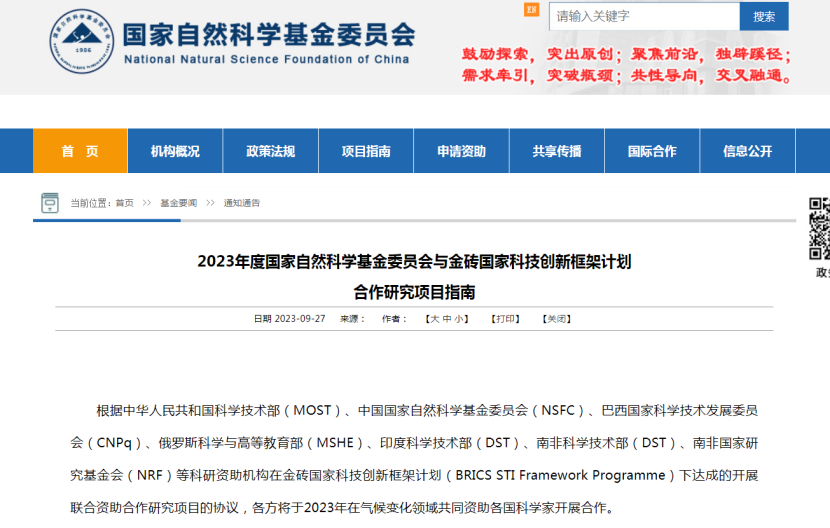The height and width of the screenshot is (528, 830).
Task: Expand the 国际合作 navigation menu
Action: coord(652,151)
